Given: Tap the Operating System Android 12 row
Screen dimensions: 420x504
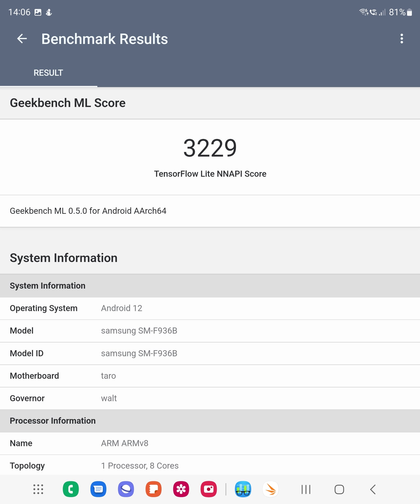Looking at the screenshot, I should tap(210, 308).
